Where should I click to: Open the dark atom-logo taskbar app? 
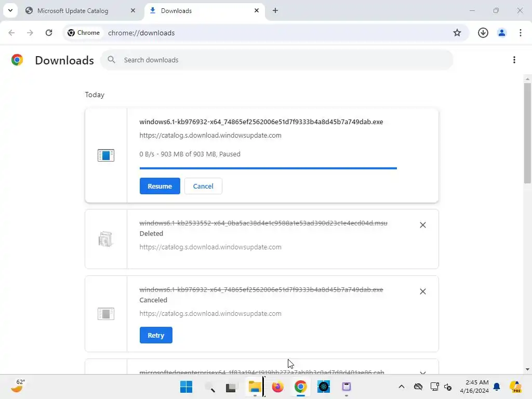coord(323,387)
